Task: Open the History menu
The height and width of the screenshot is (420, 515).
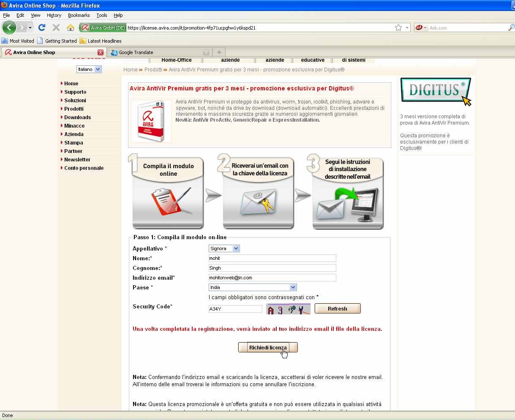Action: click(54, 15)
